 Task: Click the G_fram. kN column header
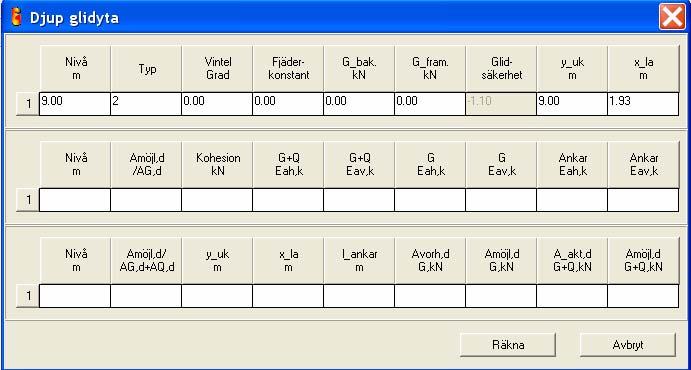click(x=430, y=69)
